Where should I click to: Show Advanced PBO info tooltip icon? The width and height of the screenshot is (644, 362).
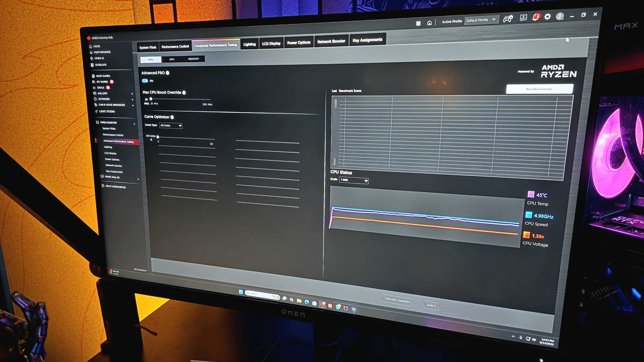167,73
